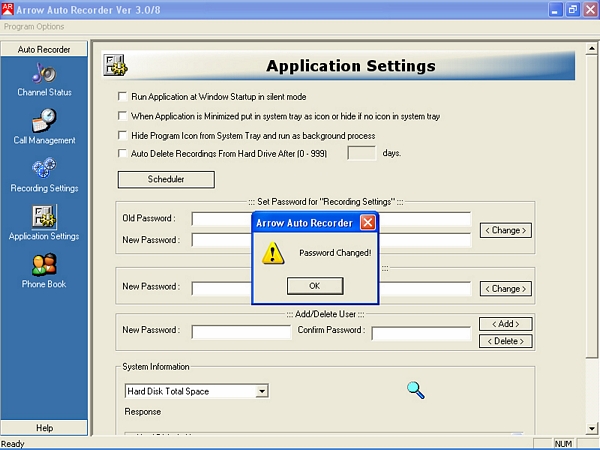The width and height of the screenshot is (600, 450).
Task: Close the Password Changed dialog
Action: 368,222
